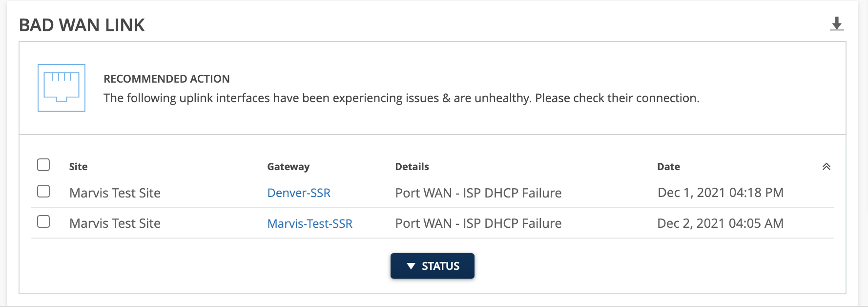Click Marvis Test Site in Denver-SSR row

tap(115, 193)
